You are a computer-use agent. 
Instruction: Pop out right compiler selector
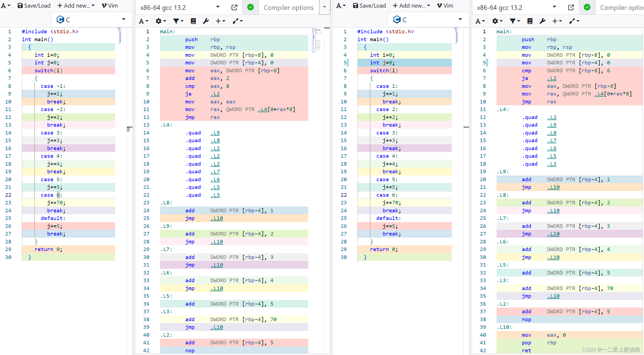pos(571,7)
